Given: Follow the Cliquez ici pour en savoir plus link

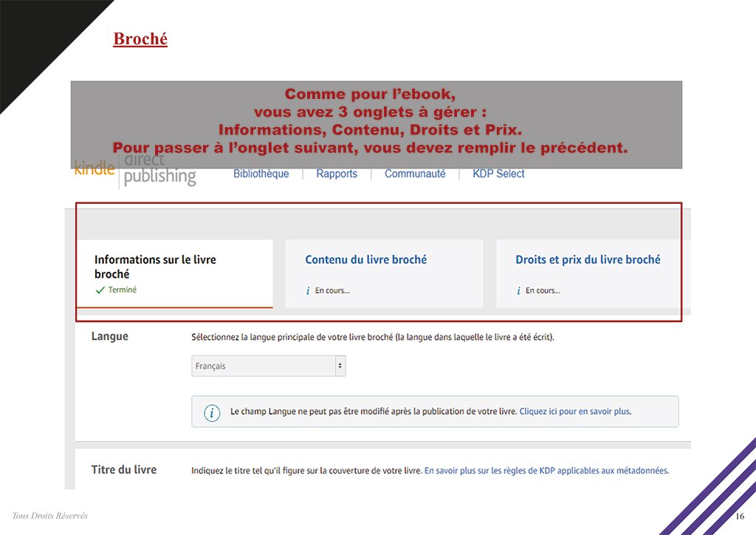Looking at the screenshot, I should 575,412.
